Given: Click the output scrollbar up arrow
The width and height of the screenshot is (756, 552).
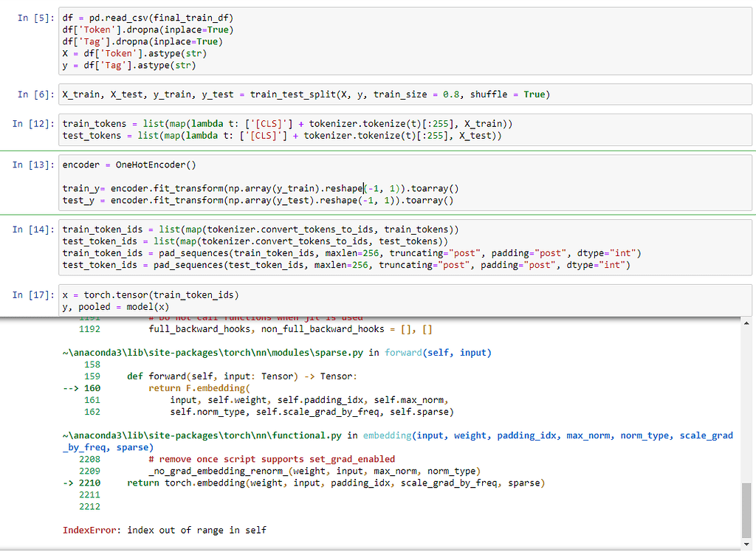Looking at the screenshot, I should 746,323.
